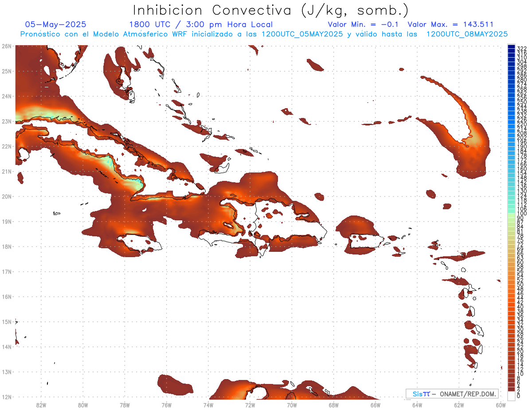Click the colorbar value label '322'

click(522, 48)
